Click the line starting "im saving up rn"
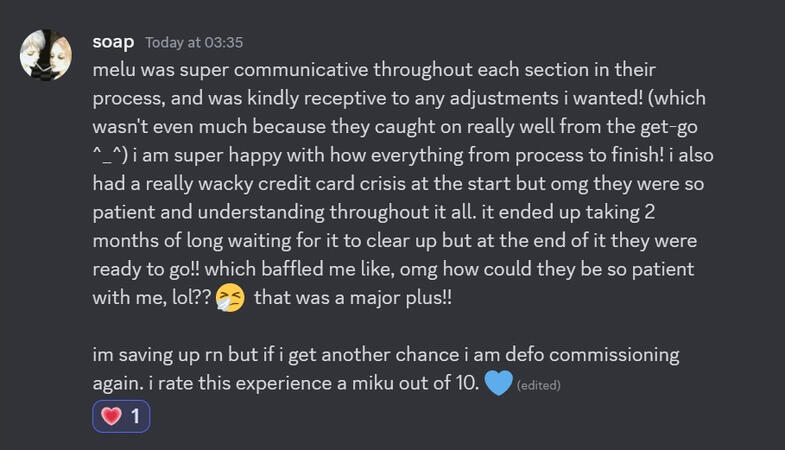785x450 pixels. (385, 355)
